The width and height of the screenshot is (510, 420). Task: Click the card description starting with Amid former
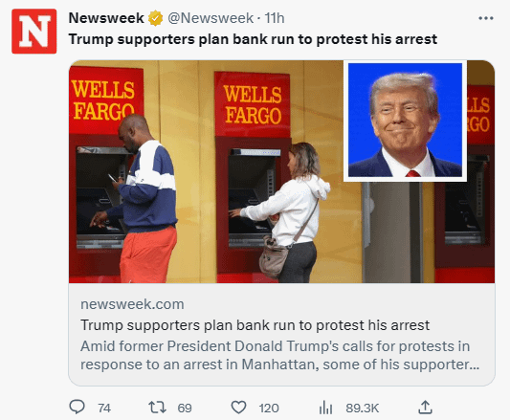(x=279, y=355)
